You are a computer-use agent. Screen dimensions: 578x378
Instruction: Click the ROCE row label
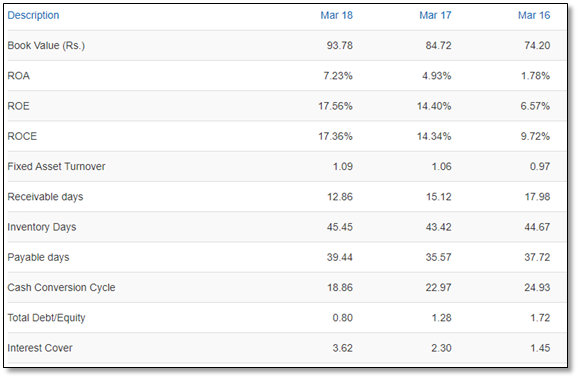[22, 136]
